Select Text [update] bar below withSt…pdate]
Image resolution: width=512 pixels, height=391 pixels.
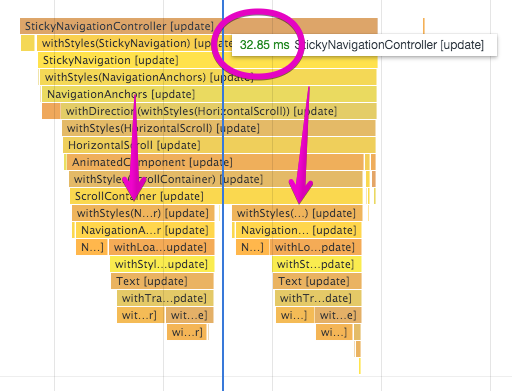[317, 281]
